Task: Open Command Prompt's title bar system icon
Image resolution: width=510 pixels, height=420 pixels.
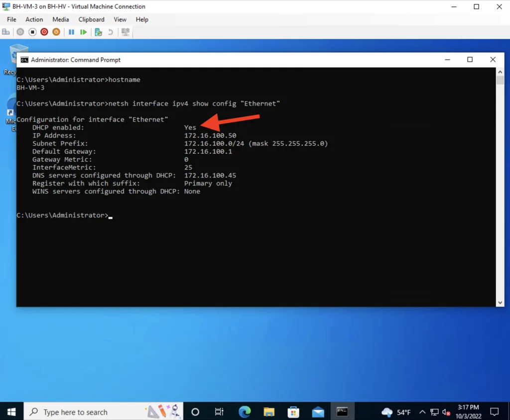Action: tap(24, 60)
